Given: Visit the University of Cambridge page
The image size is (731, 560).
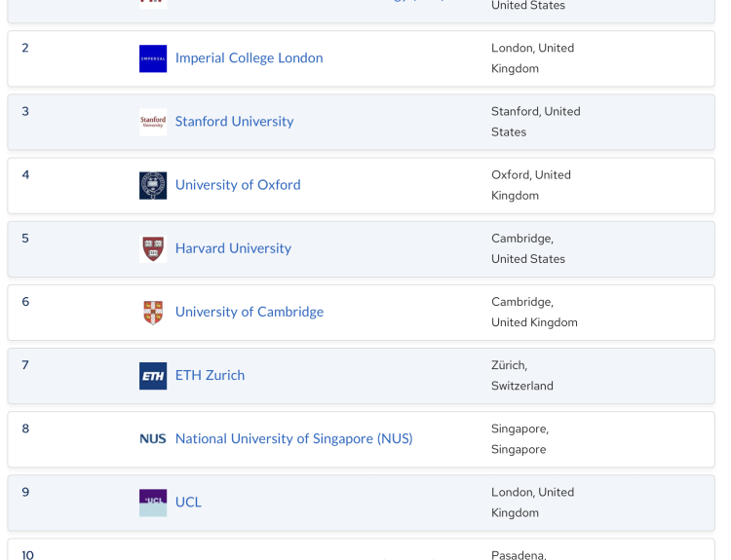Looking at the screenshot, I should pos(250,312).
